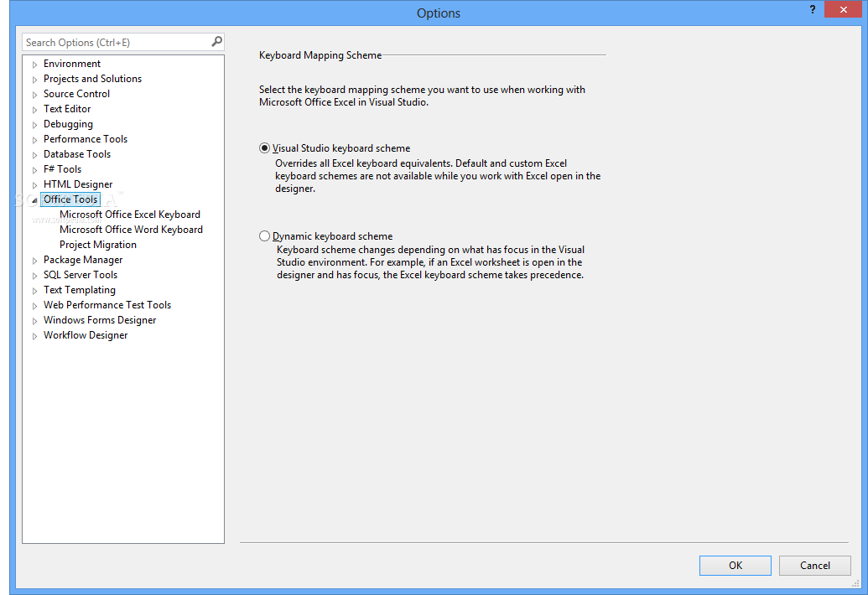The width and height of the screenshot is (868, 595).
Task: Select Visual Studio keyboard scheme radio button
Action: 265,148
